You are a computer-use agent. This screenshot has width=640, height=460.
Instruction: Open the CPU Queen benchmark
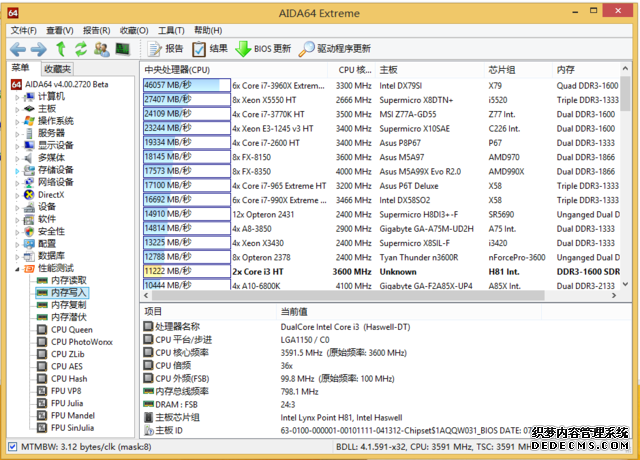[x=65, y=330]
